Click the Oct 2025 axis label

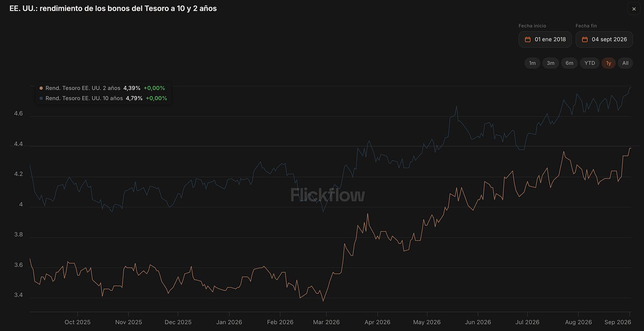click(x=77, y=322)
